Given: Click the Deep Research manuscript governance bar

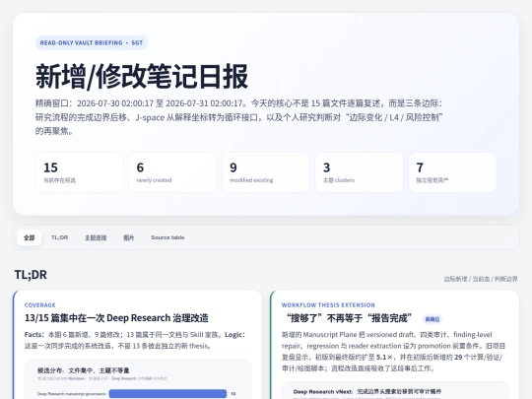Looking at the screenshot, I should (x=167, y=393).
